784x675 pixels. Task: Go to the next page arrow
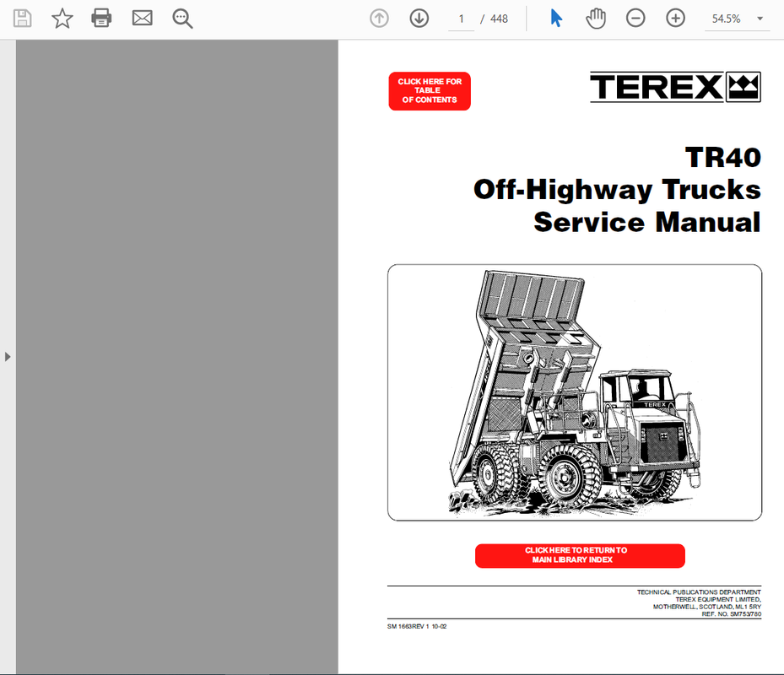(x=419, y=19)
